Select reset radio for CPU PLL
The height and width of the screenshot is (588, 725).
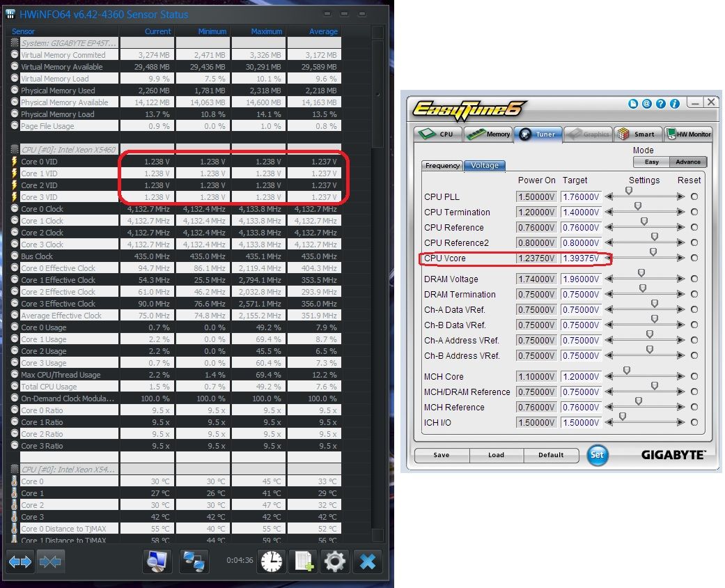coord(694,196)
